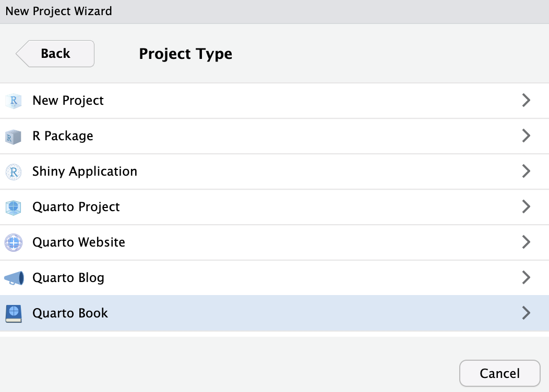Click the Quarto Blog megaphone icon
Screen dimensions: 549x392
[x=14, y=278]
